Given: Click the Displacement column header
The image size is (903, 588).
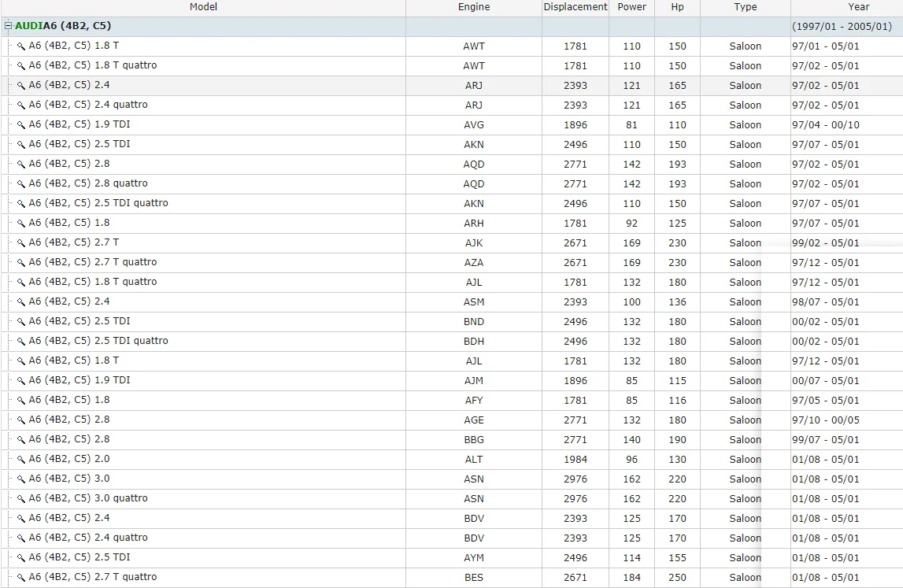Looking at the screenshot, I should coord(575,7).
